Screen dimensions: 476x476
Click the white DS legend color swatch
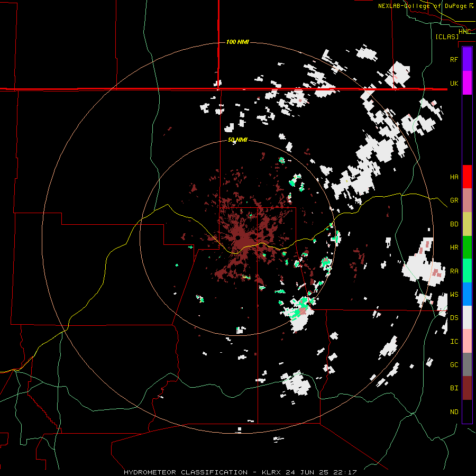[467, 317]
